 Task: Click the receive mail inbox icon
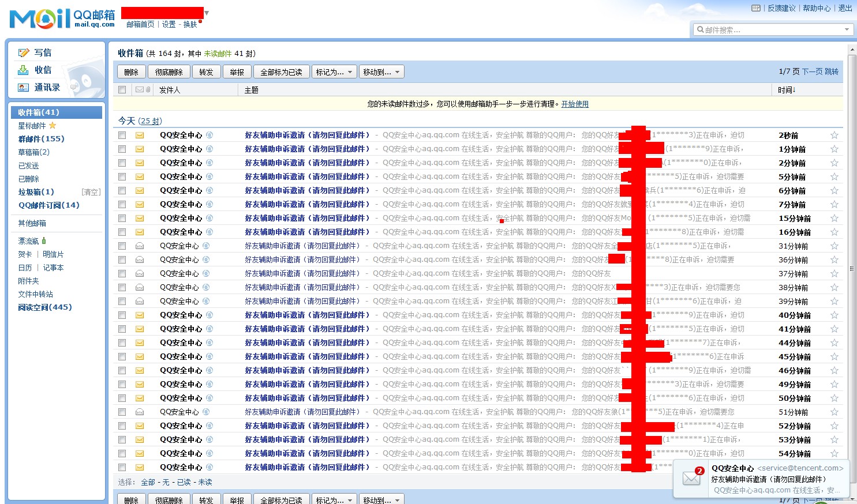pyautogui.click(x=23, y=70)
